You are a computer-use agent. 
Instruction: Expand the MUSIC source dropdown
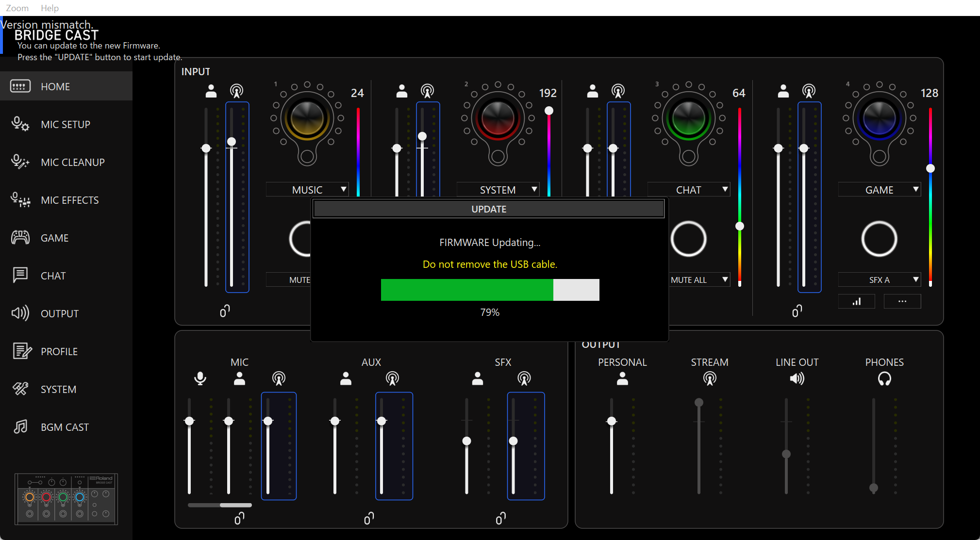coord(307,190)
